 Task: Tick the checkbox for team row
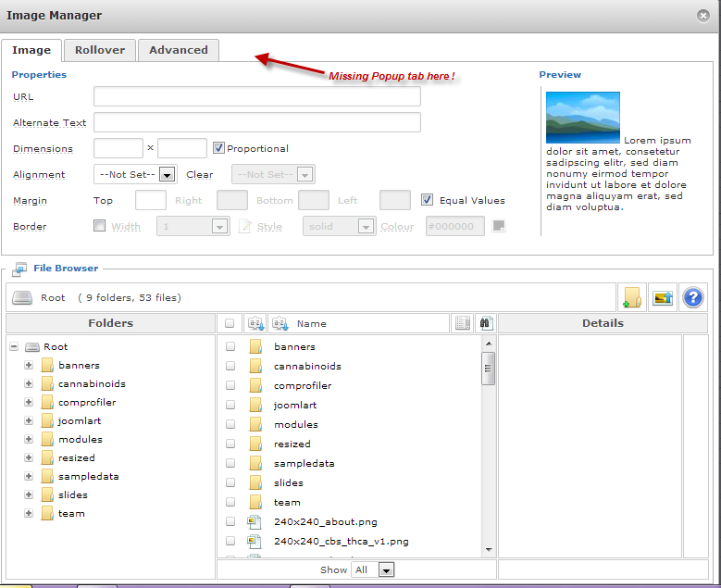(x=230, y=502)
